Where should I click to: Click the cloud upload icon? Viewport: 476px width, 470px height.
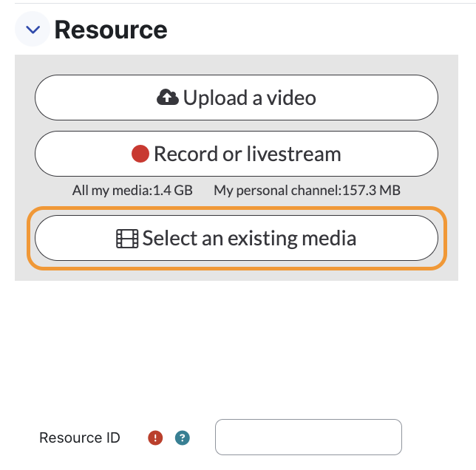click(168, 97)
